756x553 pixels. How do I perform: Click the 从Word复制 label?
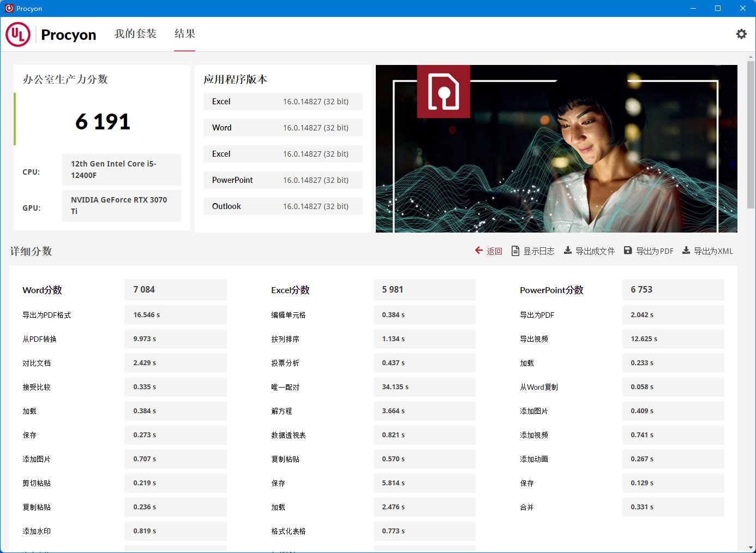tap(539, 387)
